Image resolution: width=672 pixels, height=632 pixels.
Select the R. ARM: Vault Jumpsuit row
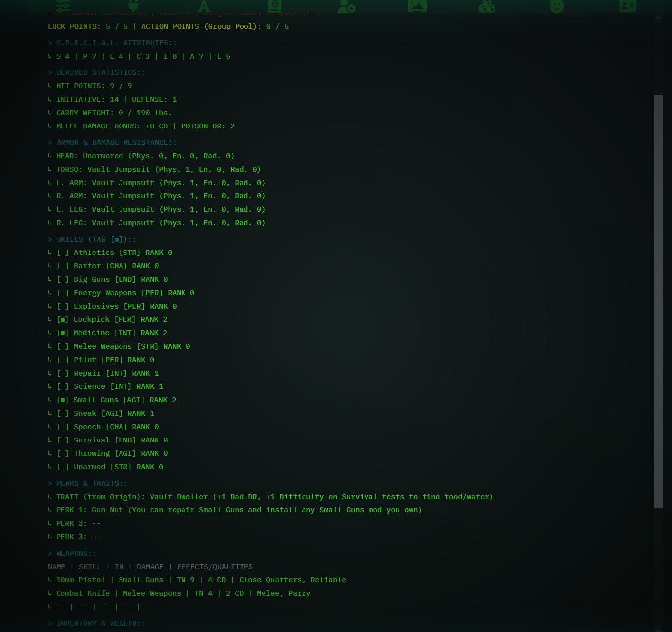(x=157, y=196)
